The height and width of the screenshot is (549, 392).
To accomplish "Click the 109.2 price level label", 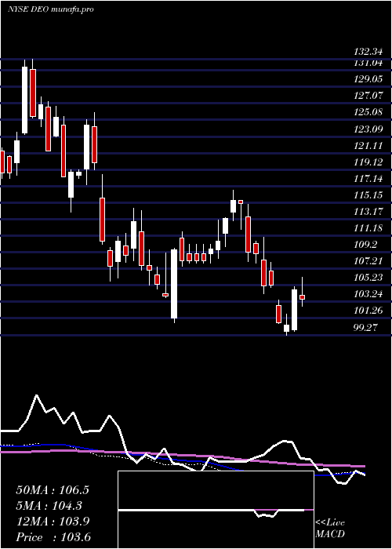I will (x=366, y=245).
